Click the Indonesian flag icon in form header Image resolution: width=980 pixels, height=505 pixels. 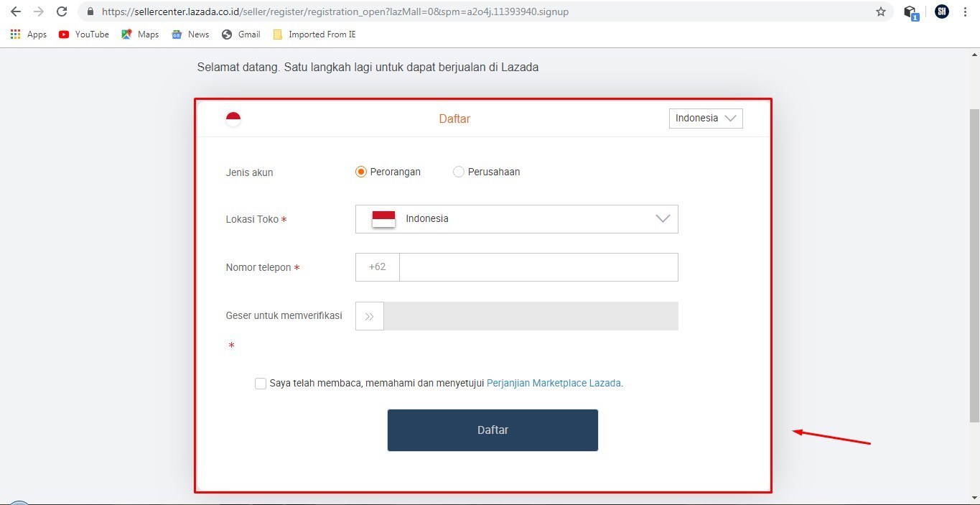(x=233, y=119)
